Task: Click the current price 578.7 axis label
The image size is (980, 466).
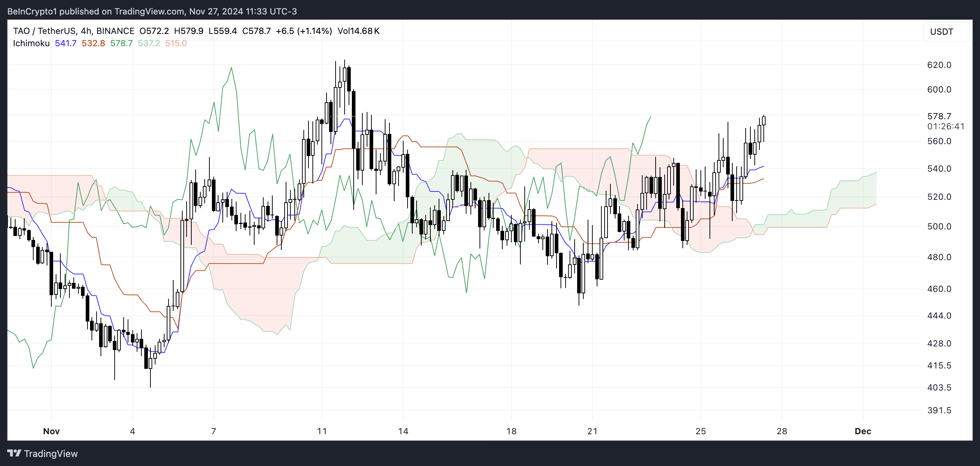Action: tap(939, 116)
